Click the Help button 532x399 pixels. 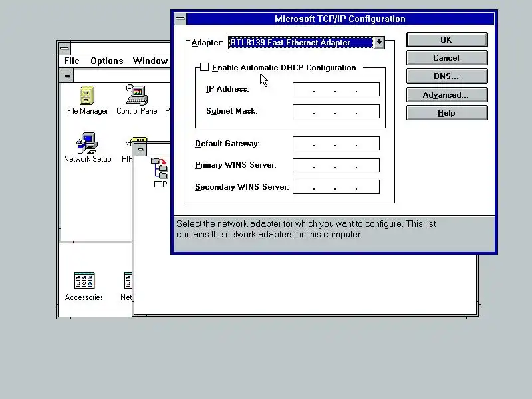(447, 113)
